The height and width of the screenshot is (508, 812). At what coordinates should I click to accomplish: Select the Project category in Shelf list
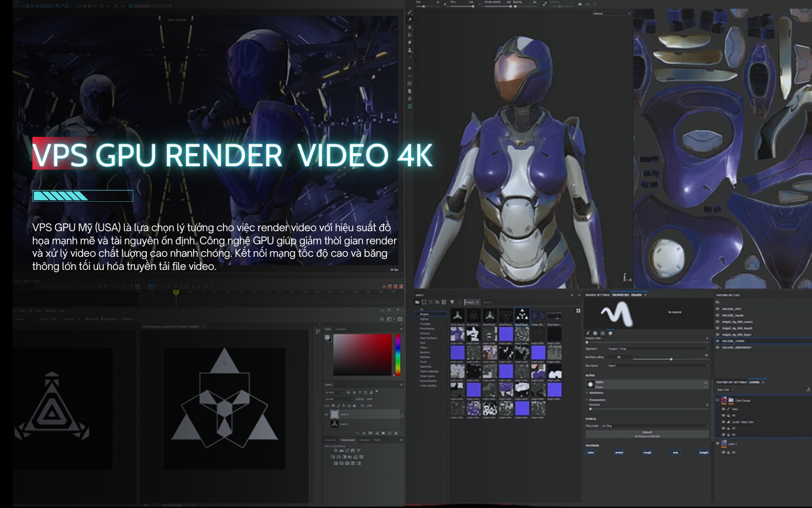pyautogui.click(x=430, y=314)
